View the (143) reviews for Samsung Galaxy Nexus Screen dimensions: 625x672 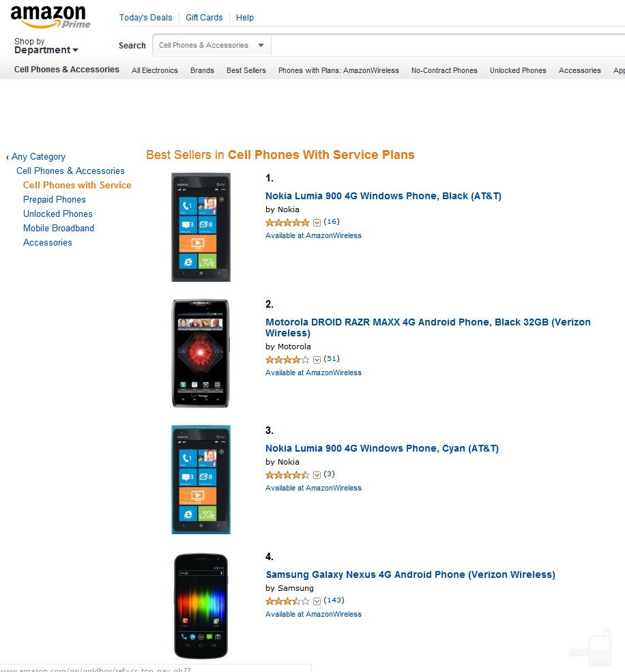[334, 600]
